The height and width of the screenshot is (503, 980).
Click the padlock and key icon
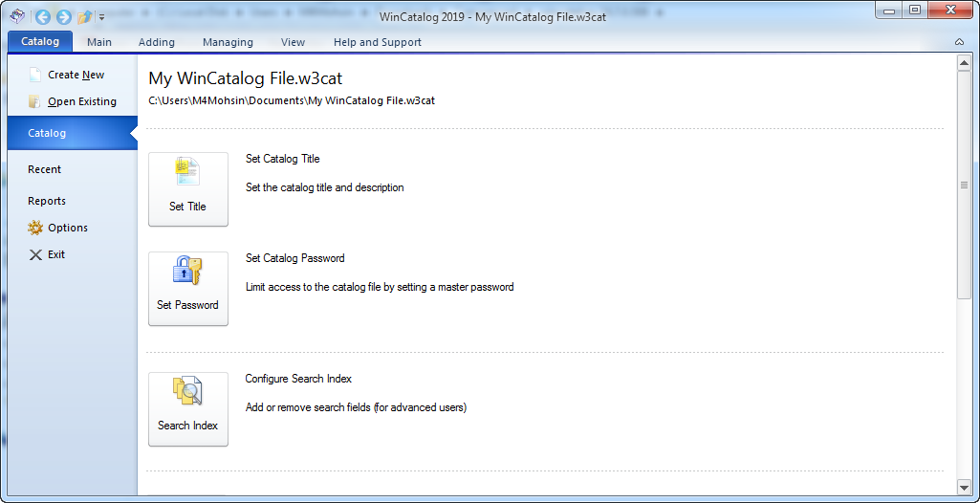pyautogui.click(x=187, y=271)
